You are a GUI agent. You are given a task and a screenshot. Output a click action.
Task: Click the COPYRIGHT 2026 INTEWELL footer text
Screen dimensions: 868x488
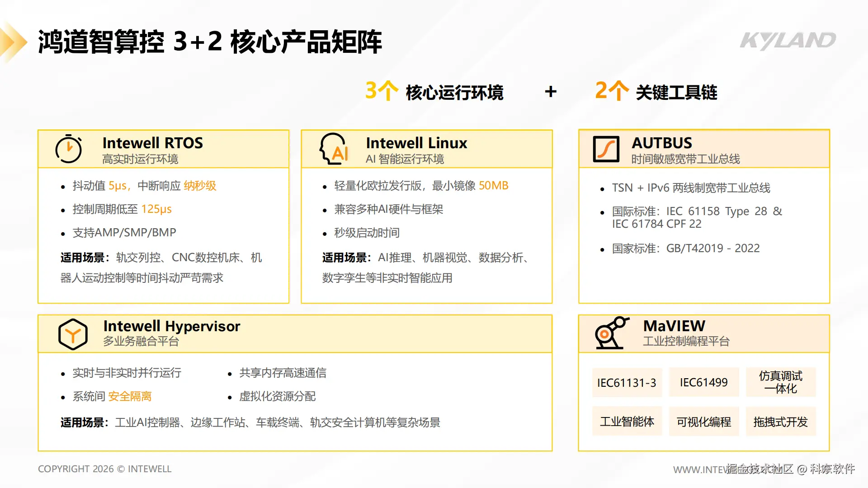[x=105, y=469]
